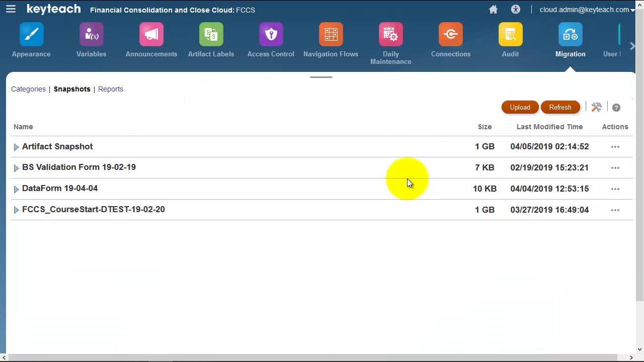Image resolution: width=644 pixels, height=362 pixels.
Task: Open Actions menu for DataForm 19-04-04
Action: [615, 189]
